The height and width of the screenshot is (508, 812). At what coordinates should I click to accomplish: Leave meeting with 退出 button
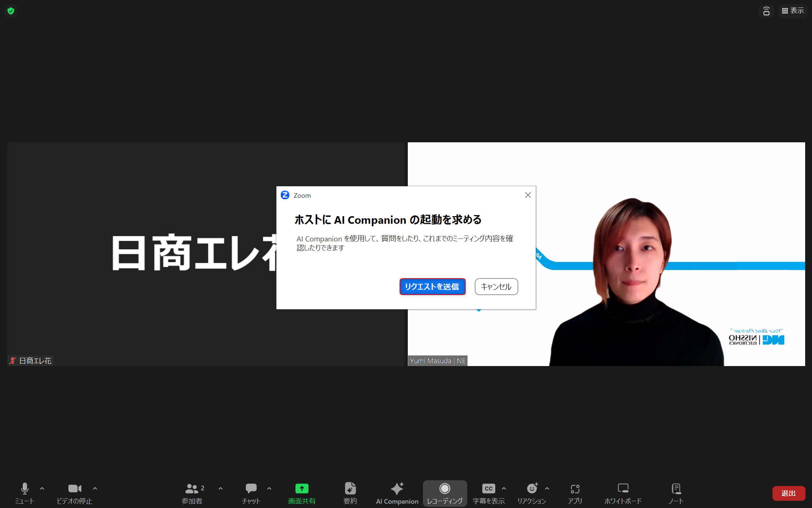(789, 493)
